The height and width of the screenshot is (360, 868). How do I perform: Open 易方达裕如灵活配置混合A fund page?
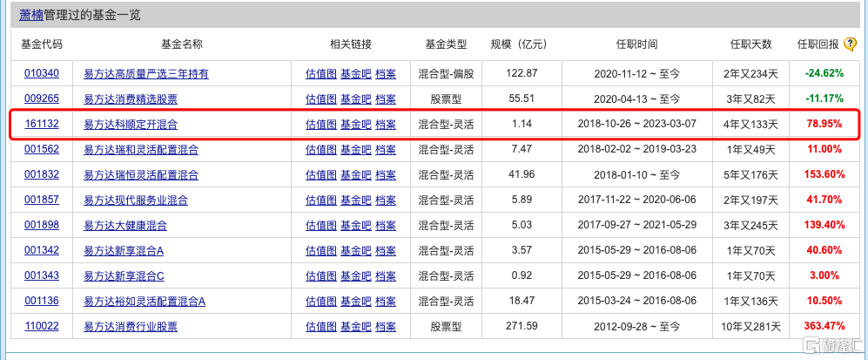145,302
